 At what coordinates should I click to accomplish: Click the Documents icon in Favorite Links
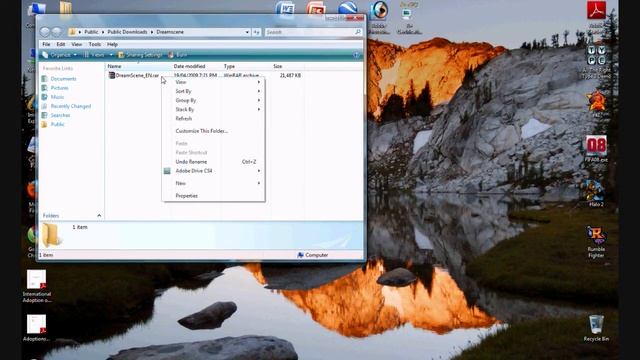click(45, 78)
